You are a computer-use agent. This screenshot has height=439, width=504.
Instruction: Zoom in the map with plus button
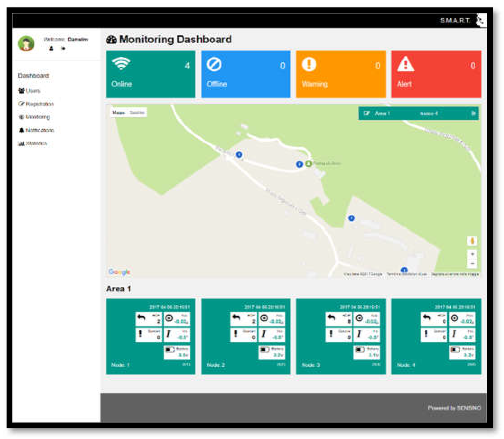[472, 254]
